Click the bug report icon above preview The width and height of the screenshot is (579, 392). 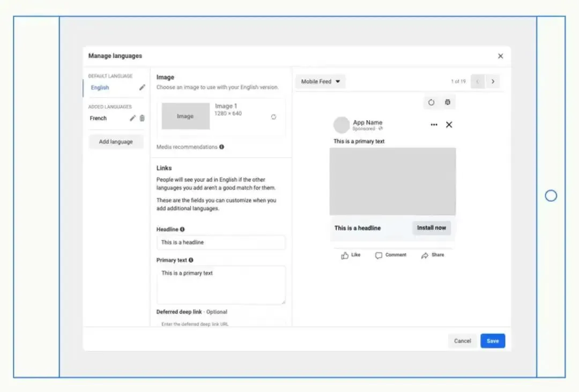(448, 102)
